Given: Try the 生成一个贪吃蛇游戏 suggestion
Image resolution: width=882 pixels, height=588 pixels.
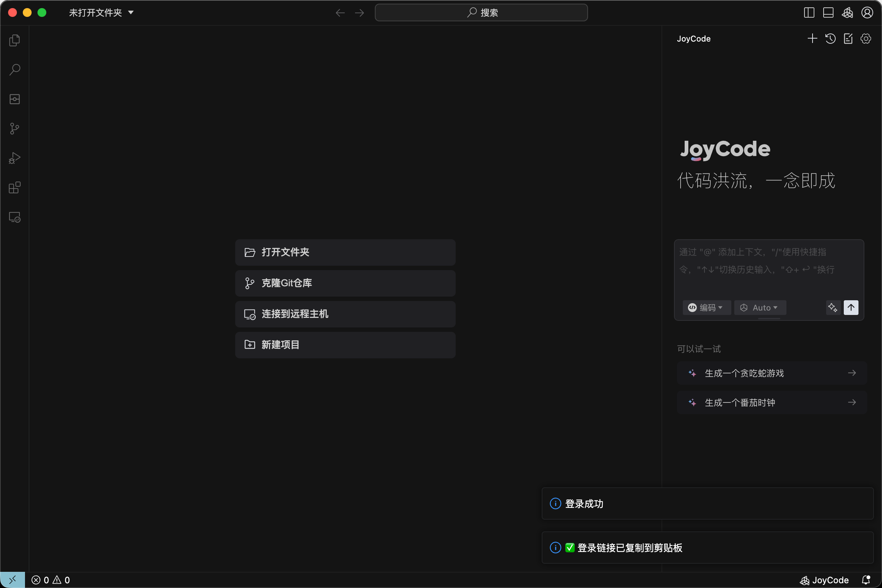Looking at the screenshot, I should pyautogui.click(x=772, y=373).
